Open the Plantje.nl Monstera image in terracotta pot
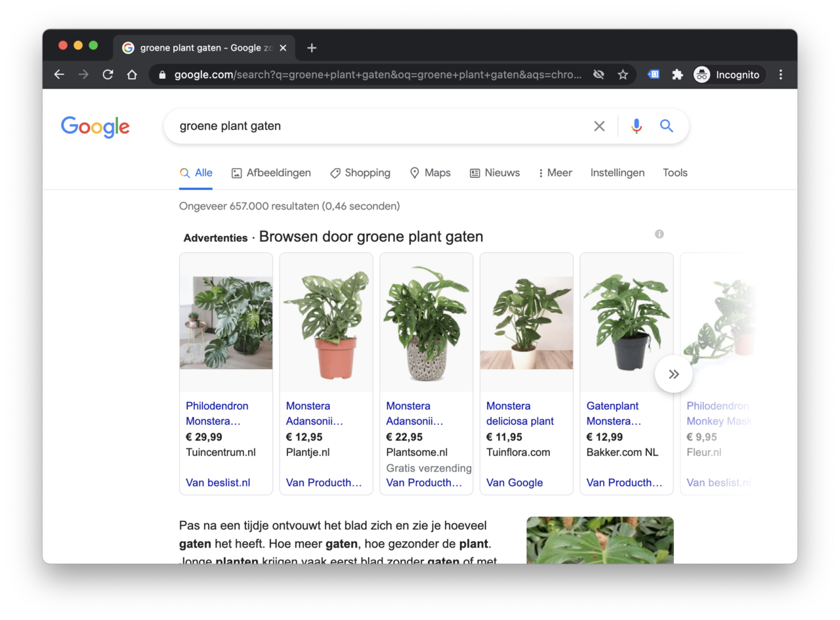The image size is (840, 620). 326,322
